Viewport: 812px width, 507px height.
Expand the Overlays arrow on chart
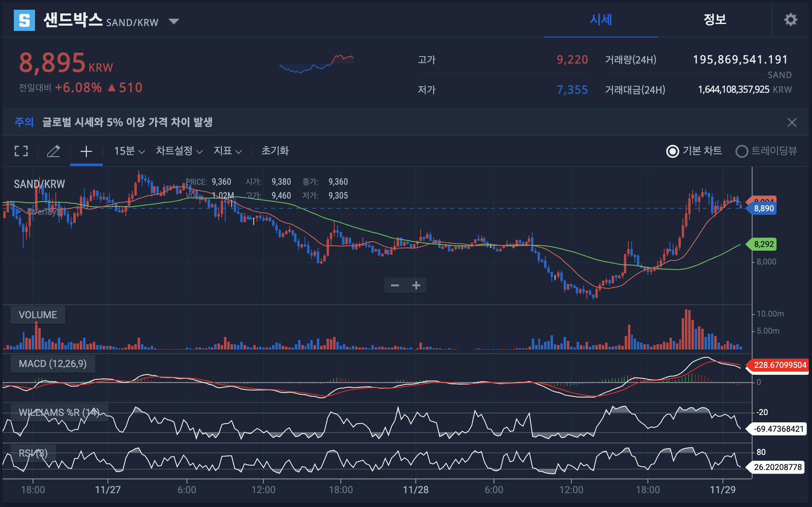(x=18, y=212)
